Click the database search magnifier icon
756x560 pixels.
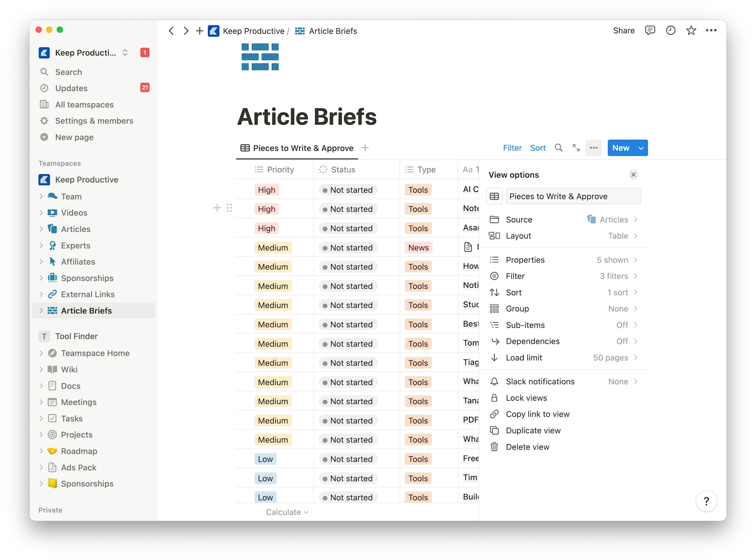(558, 148)
